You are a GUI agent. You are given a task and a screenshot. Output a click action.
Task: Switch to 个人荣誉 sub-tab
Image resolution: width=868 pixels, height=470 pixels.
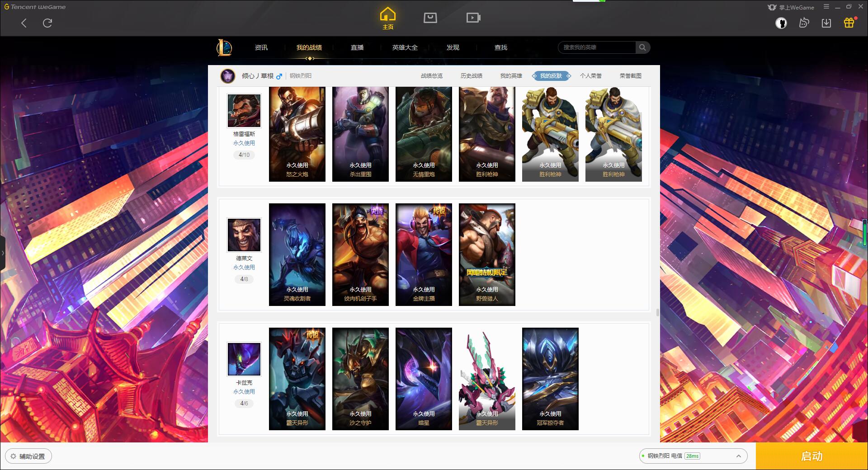coord(591,76)
